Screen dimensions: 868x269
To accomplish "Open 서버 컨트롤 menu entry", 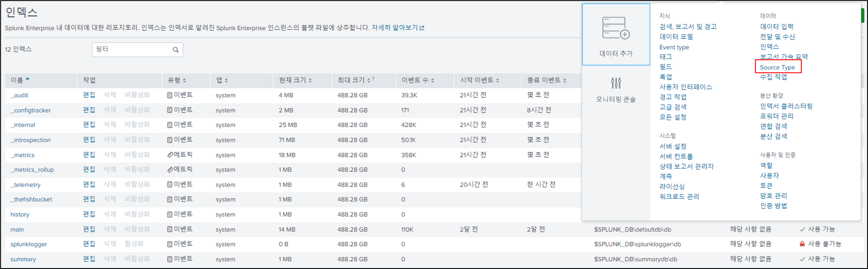I will (x=676, y=156).
